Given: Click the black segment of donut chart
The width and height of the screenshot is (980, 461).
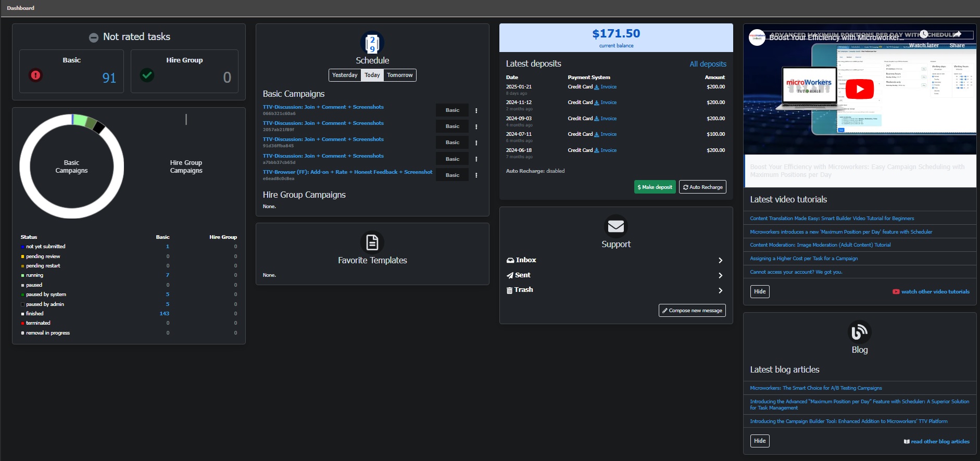Looking at the screenshot, I should [x=99, y=127].
